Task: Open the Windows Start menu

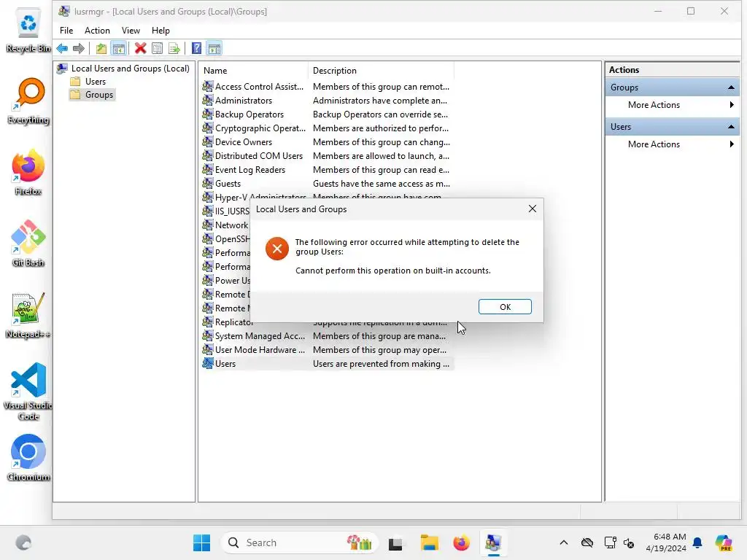Action: pos(201,542)
